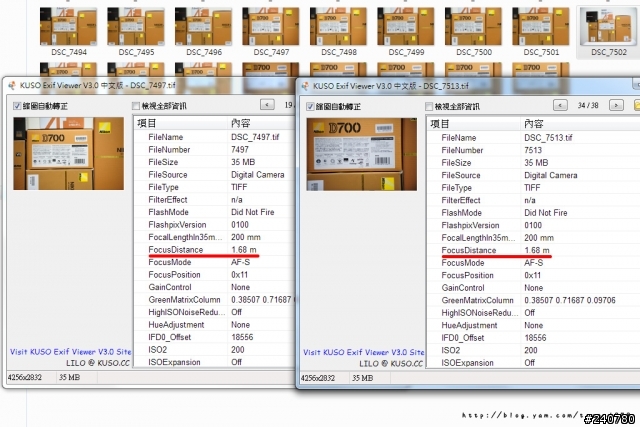
Task: Select FileName row in DSC_7497 window
Action: click(214, 137)
